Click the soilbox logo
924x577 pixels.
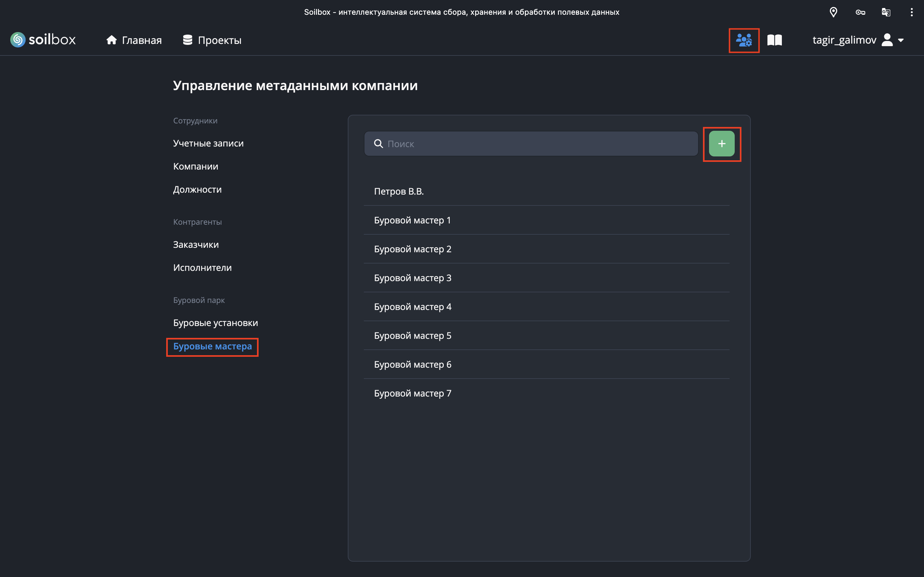click(43, 40)
